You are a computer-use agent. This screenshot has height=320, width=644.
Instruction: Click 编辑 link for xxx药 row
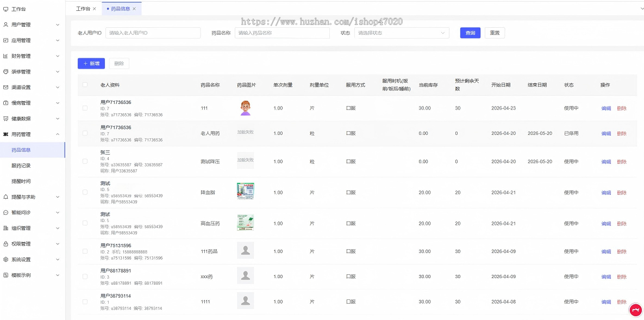pyautogui.click(x=606, y=277)
